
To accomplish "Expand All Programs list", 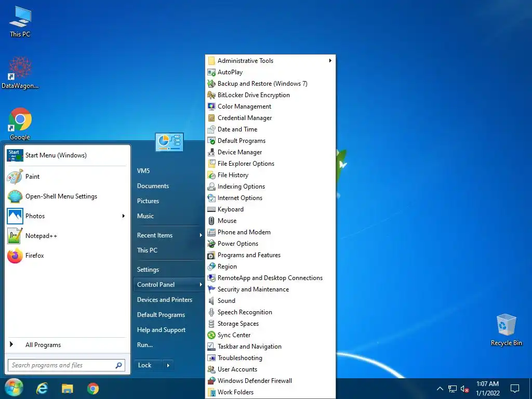I will pos(67,345).
